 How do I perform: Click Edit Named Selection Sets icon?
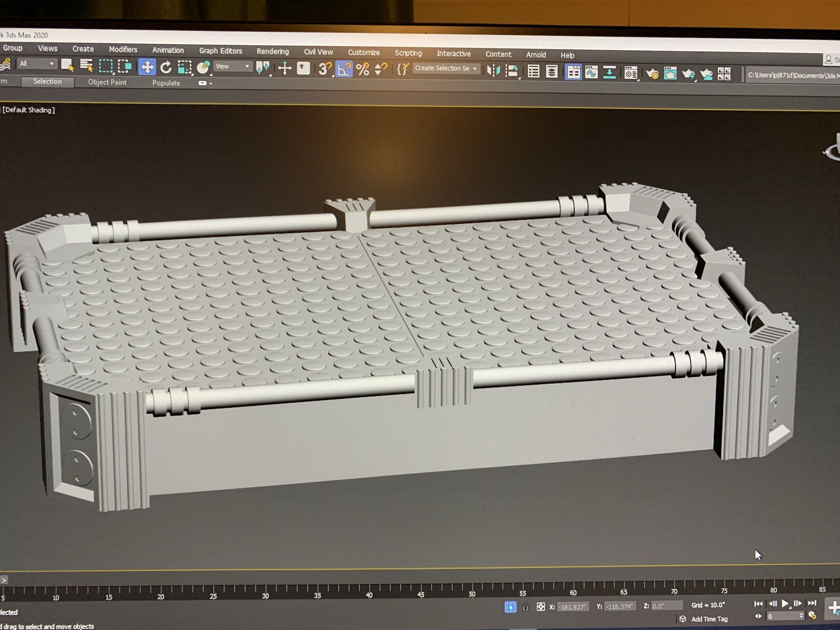click(x=402, y=69)
